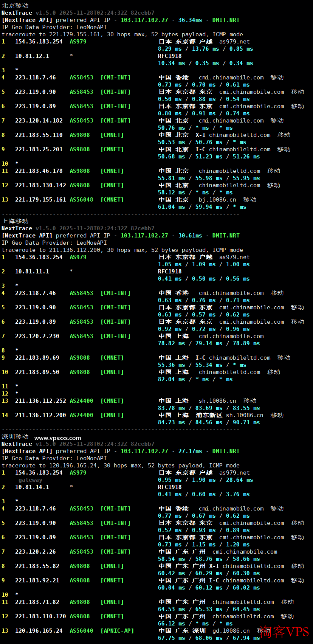Select the bj.10086.cn hostname

(x=217, y=200)
